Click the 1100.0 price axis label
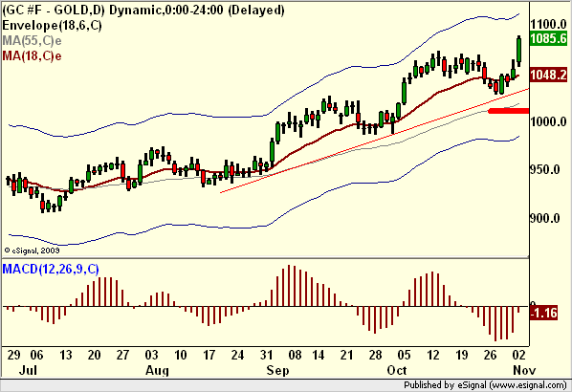This screenshot has height=392, width=572. (x=548, y=25)
